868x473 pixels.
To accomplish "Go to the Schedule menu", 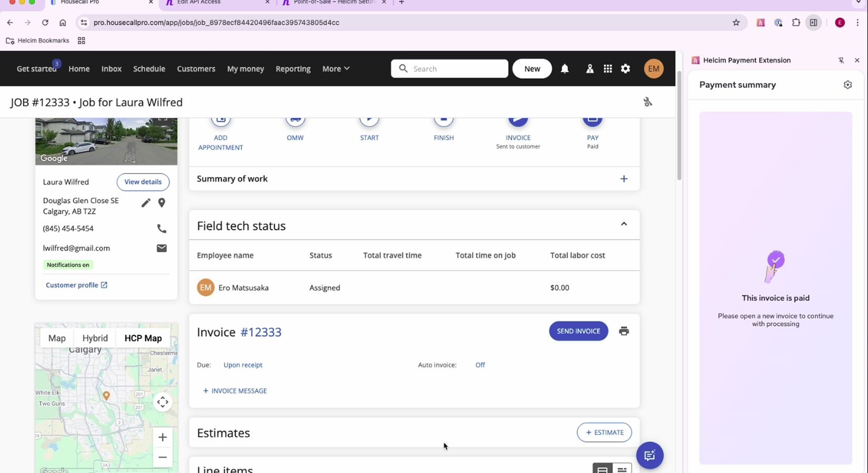I will pos(149,69).
